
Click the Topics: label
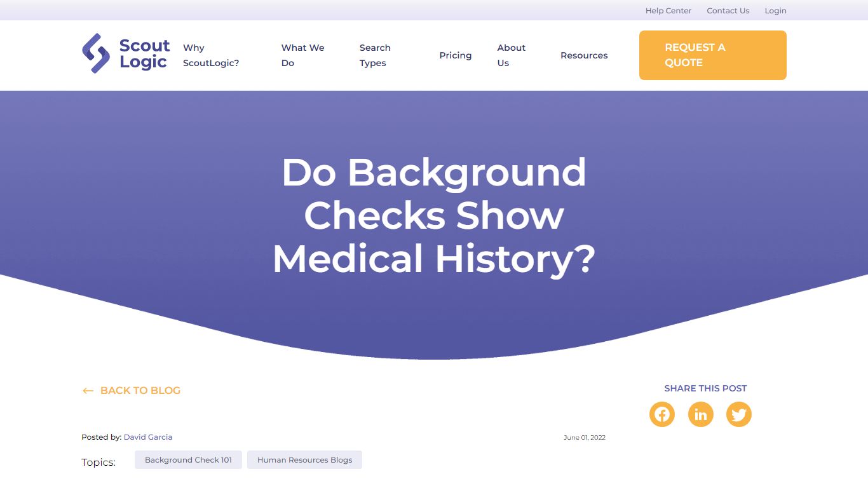click(x=98, y=463)
